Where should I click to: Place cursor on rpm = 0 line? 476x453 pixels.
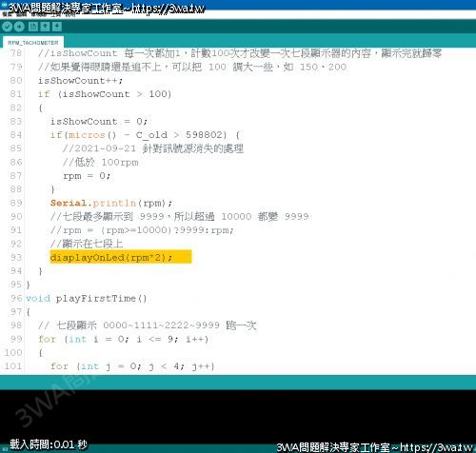click(x=87, y=176)
